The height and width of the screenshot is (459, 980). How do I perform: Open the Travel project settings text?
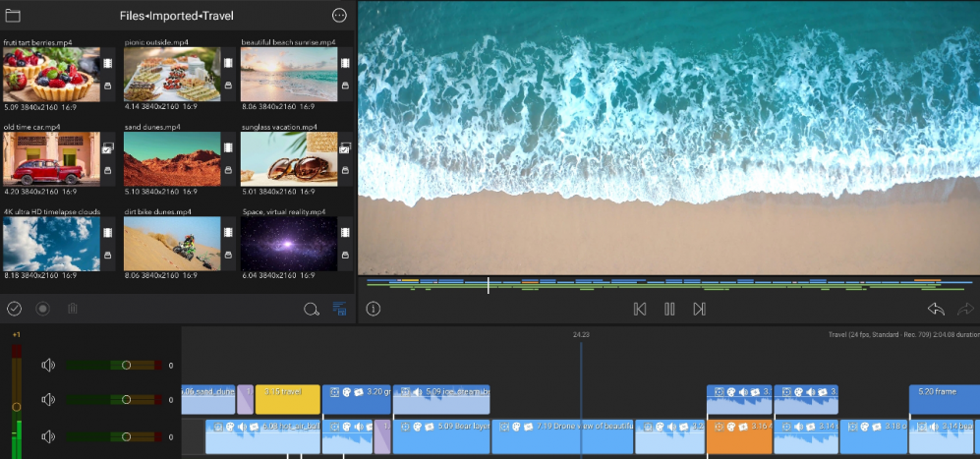902,335
